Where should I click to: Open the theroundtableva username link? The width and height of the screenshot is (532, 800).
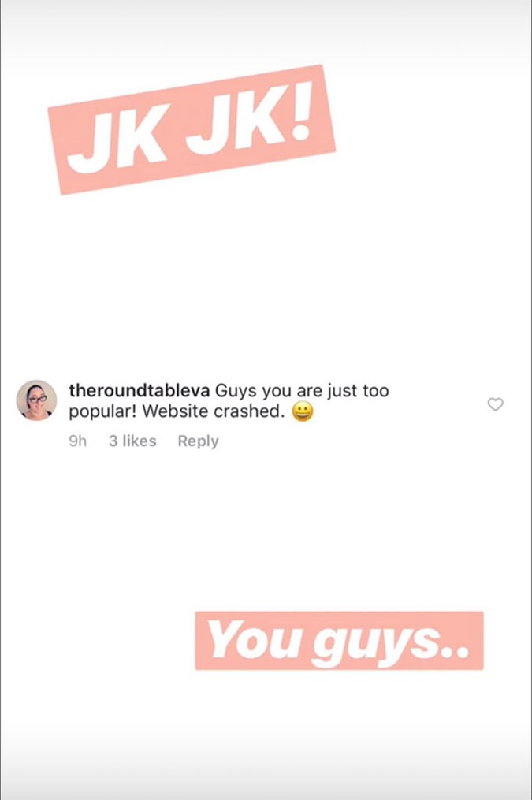coord(140,390)
